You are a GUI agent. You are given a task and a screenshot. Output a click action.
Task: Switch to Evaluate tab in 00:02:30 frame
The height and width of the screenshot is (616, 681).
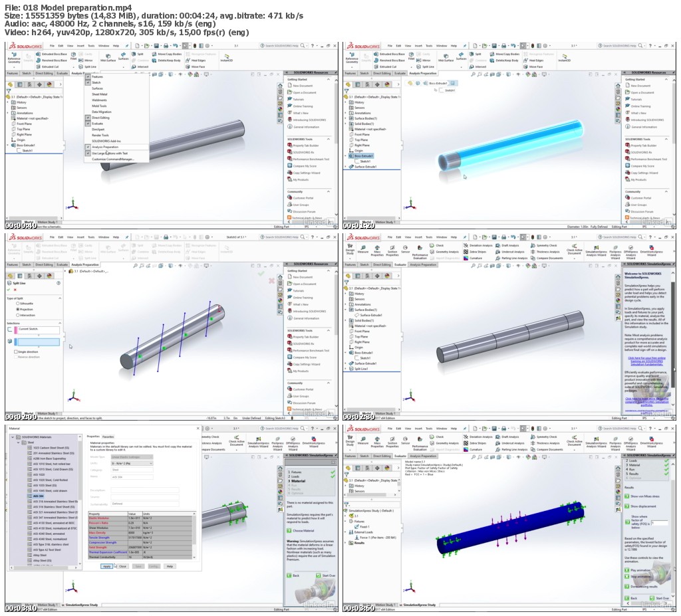[x=400, y=264]
